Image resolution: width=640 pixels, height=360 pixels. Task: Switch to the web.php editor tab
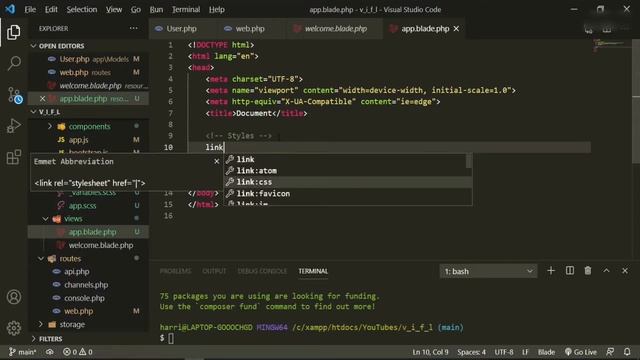pos(250,29)
